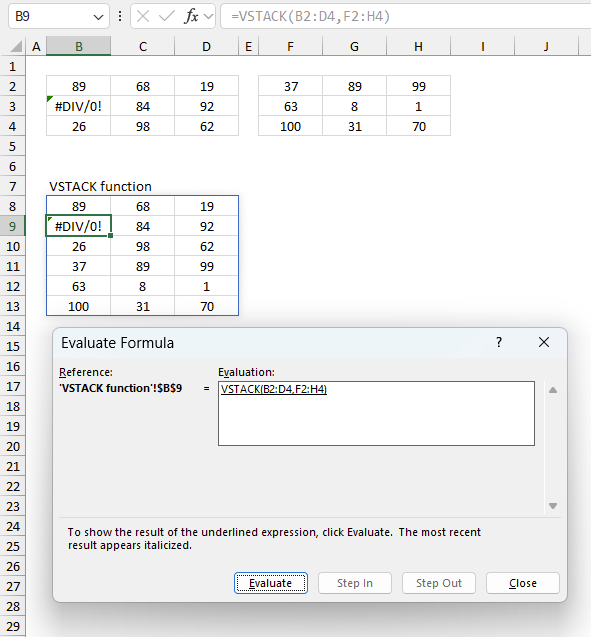Click cell D11 with value 99

tap(206, 266)
